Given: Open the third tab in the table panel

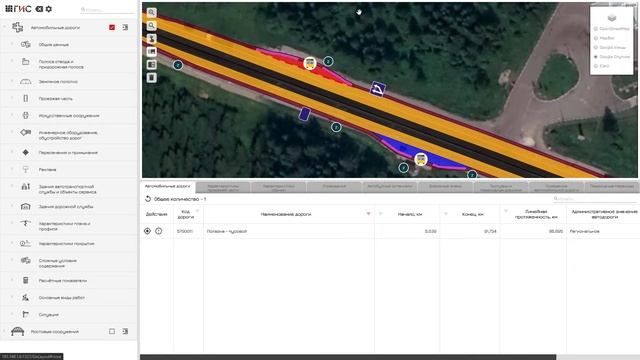Looking at the screenshot, I should pos(279,187).
